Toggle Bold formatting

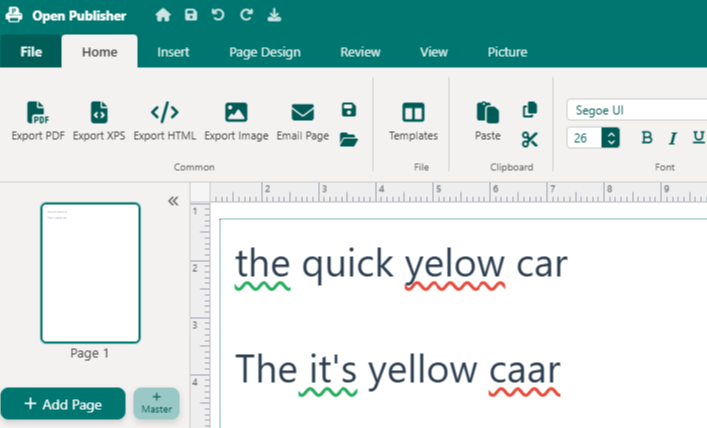[x=647, y=138]
